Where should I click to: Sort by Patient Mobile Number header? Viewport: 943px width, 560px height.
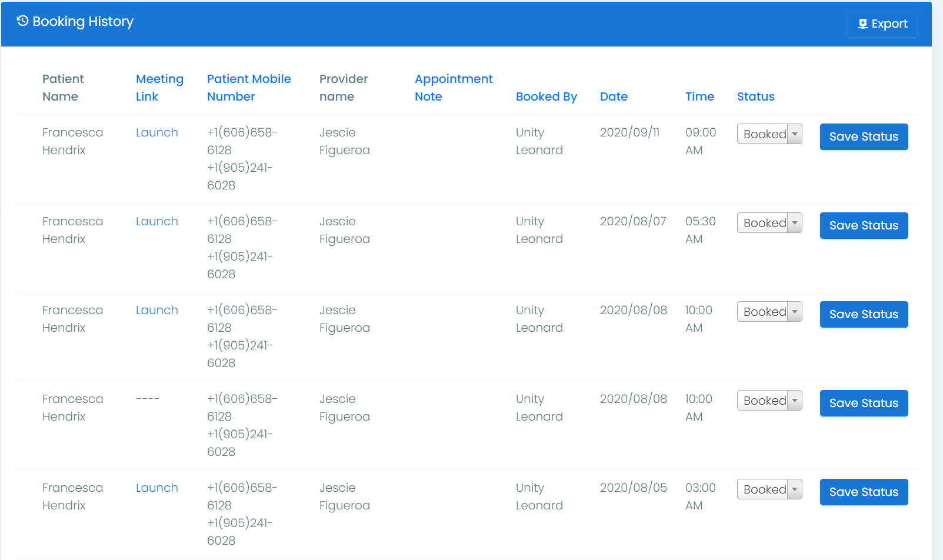249,88
